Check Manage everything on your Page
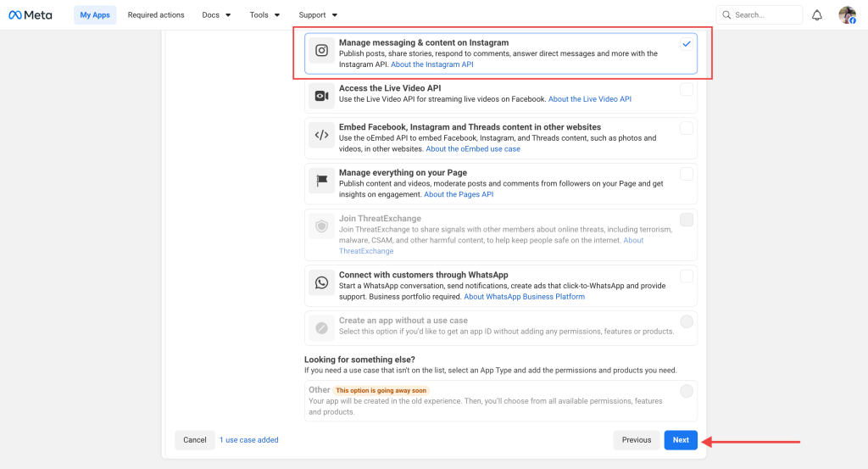The image size is (868, 469). point(687,174)
